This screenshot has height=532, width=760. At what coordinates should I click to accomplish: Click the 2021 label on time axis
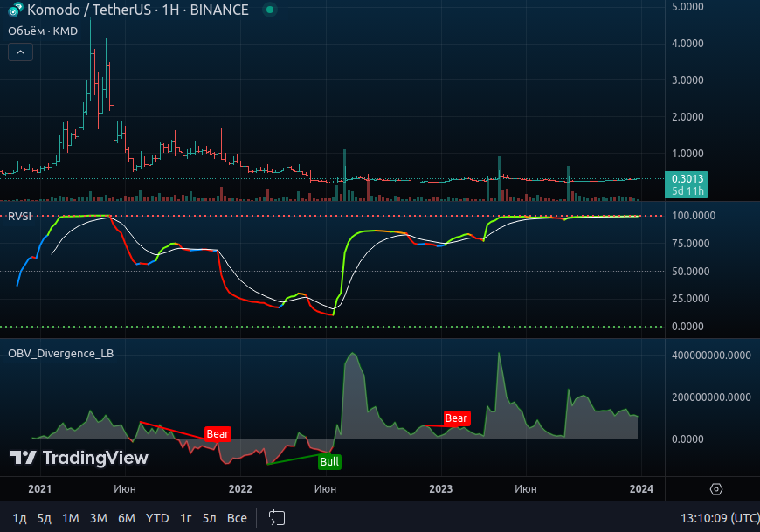39,489
